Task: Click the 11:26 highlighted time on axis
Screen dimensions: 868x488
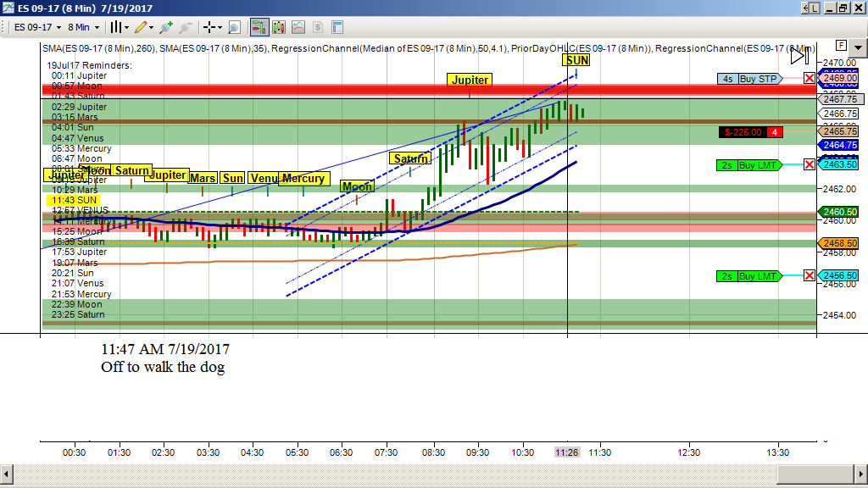Action: pyautogui.click(x=567, y=452)
